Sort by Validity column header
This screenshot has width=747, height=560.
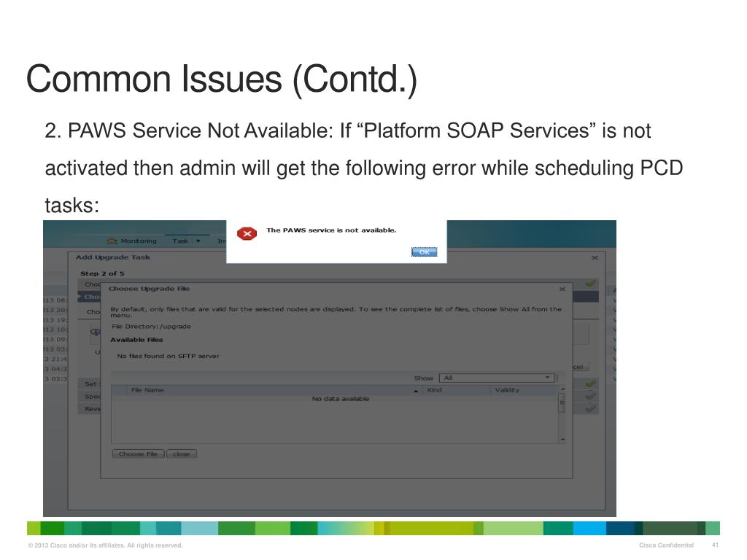[507, 390]
